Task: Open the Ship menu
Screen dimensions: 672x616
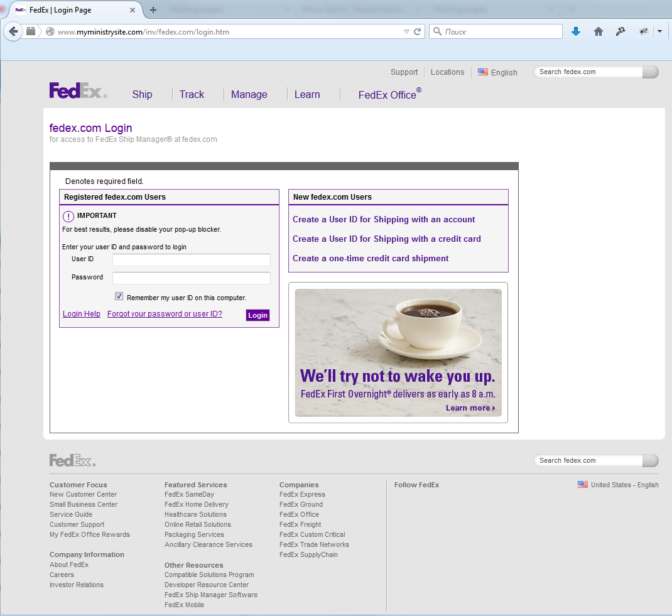Action: (143, 94)
